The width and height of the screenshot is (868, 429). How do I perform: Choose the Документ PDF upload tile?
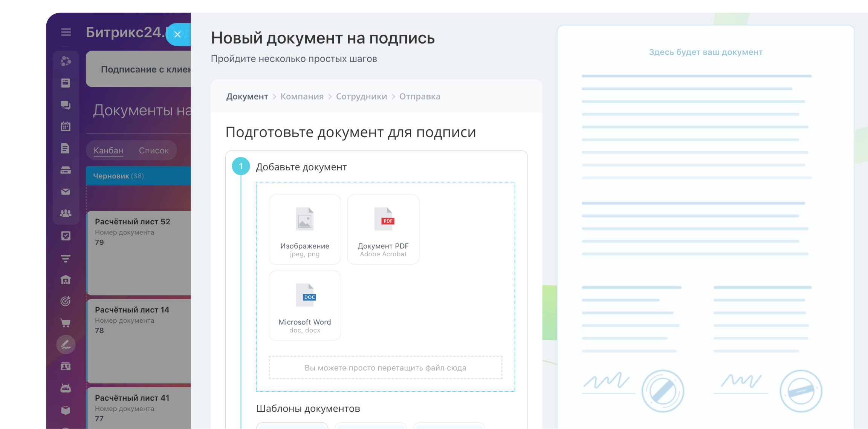[x=383, y=229]
